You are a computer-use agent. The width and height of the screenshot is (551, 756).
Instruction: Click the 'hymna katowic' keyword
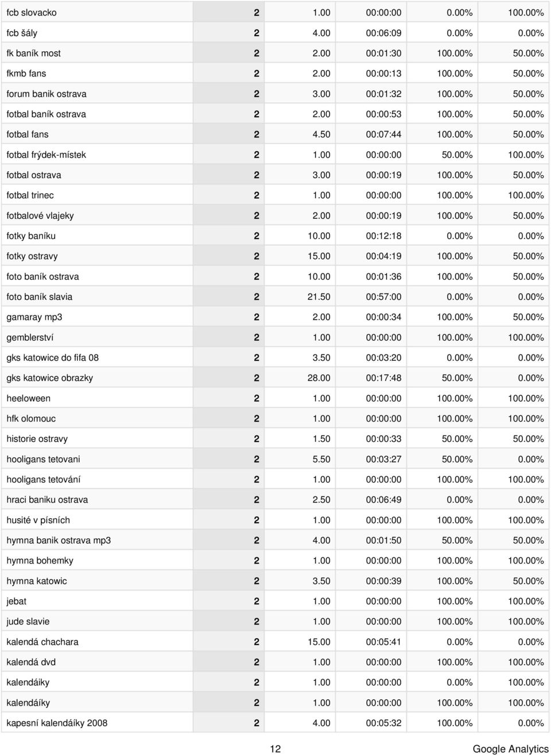(37, 581)
